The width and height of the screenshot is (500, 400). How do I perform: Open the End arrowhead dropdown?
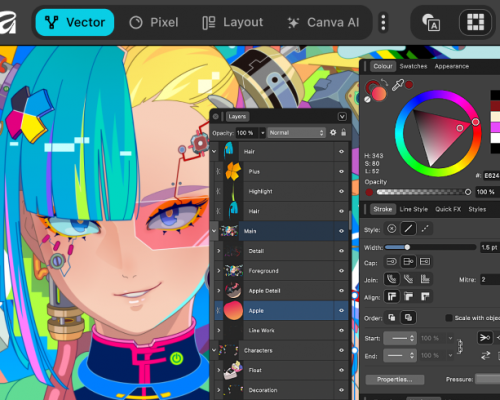[x=399, y=356]
